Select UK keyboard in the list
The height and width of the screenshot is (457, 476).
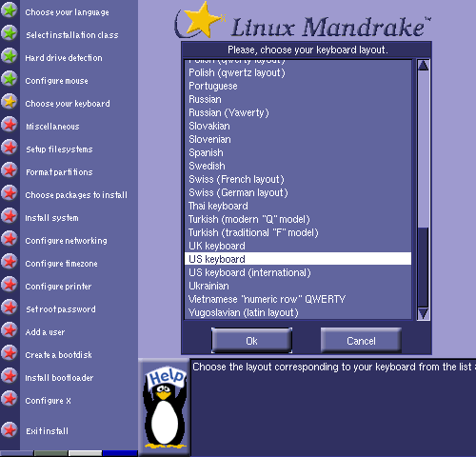298,247
